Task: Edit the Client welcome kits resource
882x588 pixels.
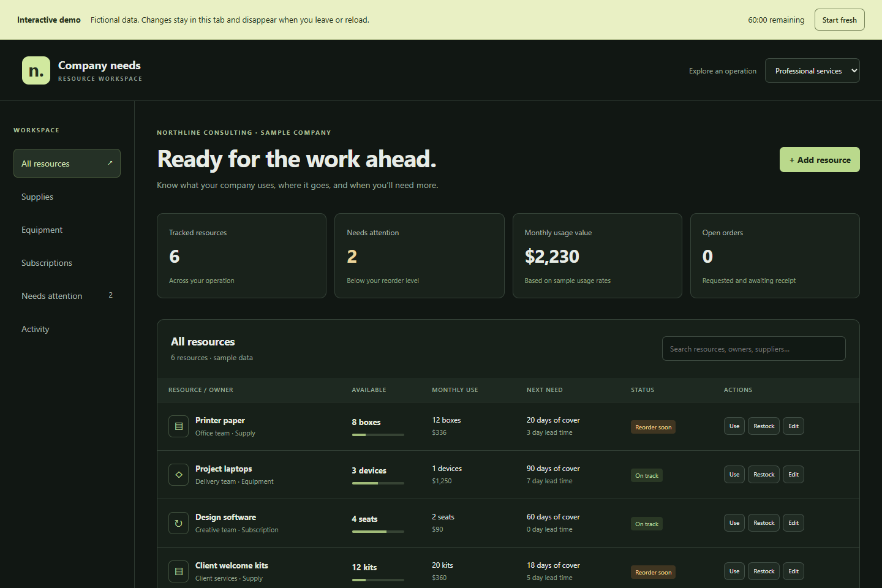Action: 793,571
